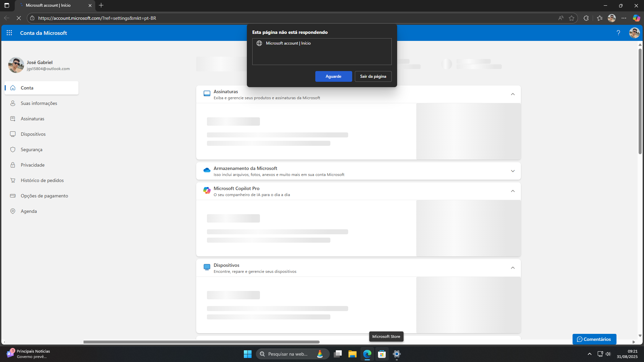Open the Read aloud option

tap(561, 18)
